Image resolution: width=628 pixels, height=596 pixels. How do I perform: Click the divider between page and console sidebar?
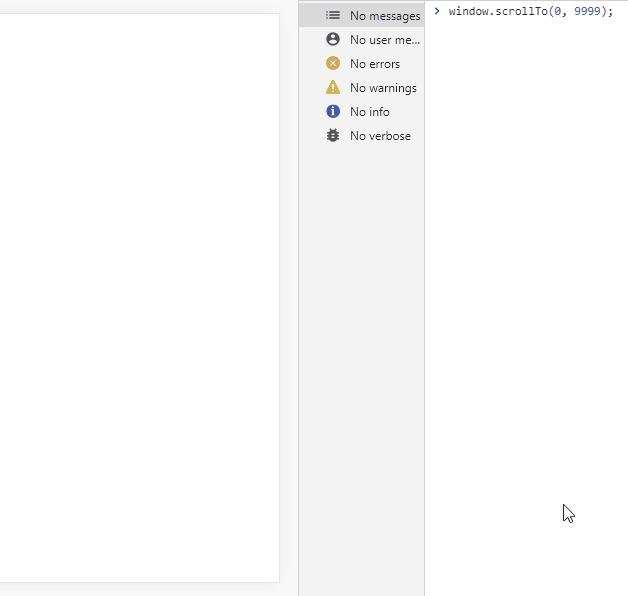pyautogui.click(x=298, y=298)
